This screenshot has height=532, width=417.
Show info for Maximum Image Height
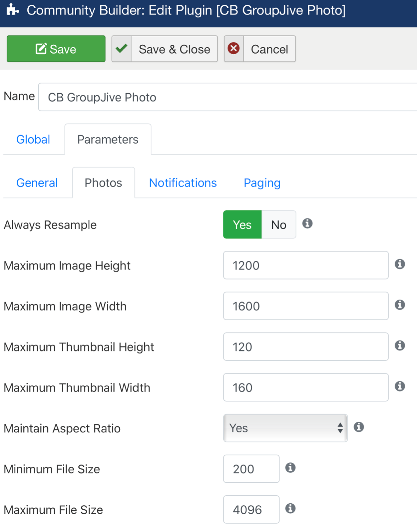tap(400, 264)
